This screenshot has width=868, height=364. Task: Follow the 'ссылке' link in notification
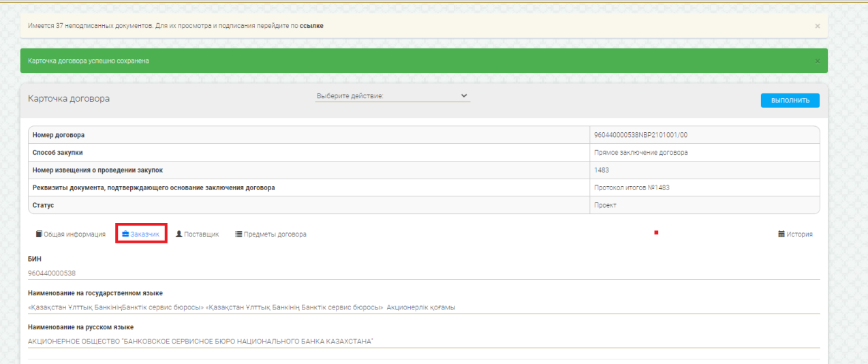311,26
